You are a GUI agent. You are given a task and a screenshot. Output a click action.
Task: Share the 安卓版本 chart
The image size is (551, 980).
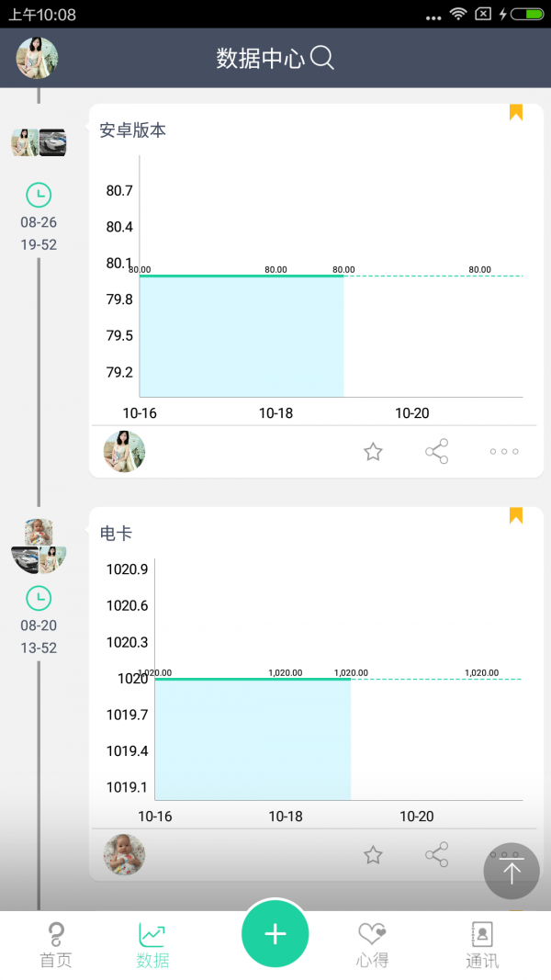437,451
